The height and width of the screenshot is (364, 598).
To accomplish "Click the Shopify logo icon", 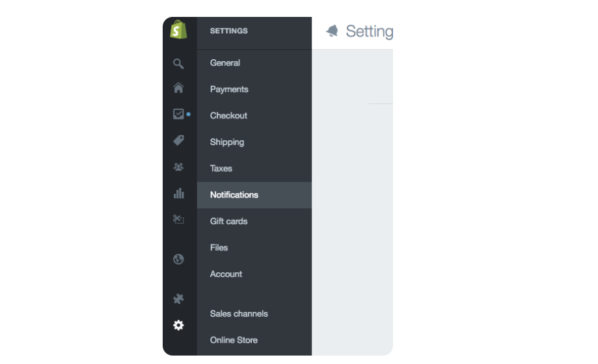I will [x=178, y=29].
